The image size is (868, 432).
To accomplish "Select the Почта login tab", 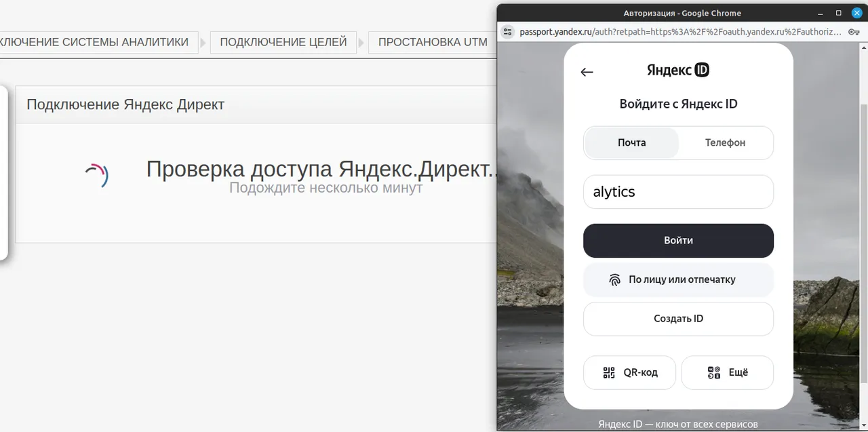I will [631, 142].
